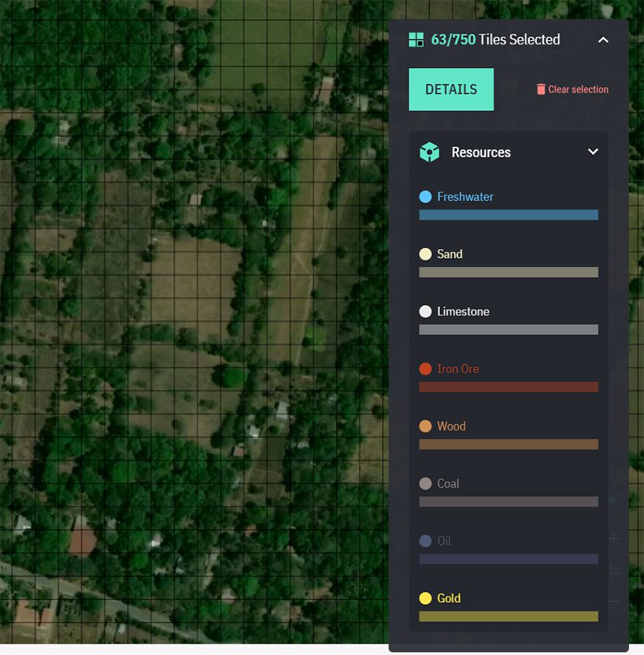Collapse the Tiles Selected panel with the chevron

point(603,39)
